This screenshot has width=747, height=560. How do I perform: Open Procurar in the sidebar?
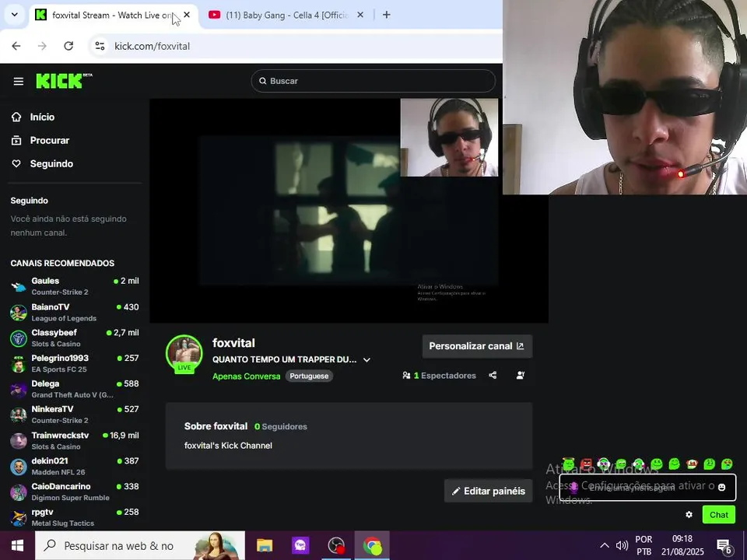(40, 141)
